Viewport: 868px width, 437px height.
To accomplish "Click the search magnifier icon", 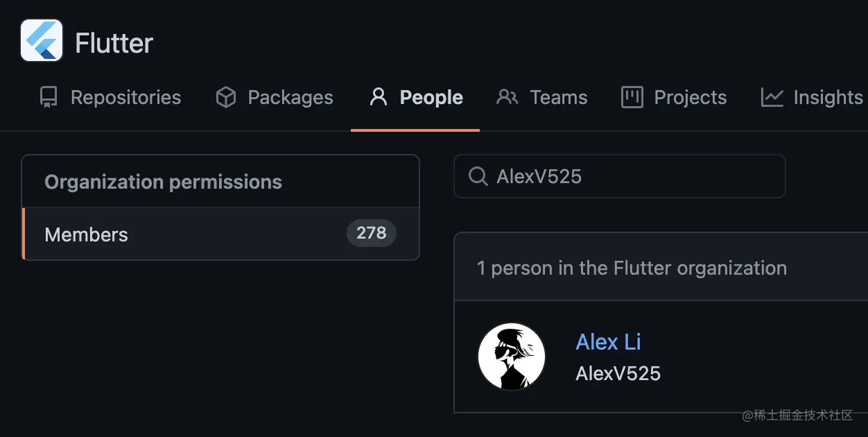I will (478, 176).
